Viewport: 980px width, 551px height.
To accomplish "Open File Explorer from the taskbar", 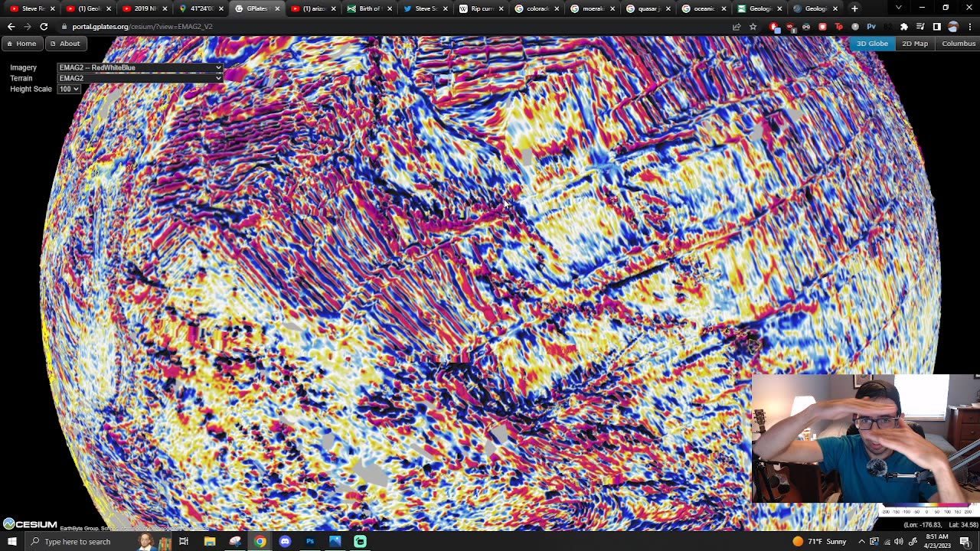I will (210, 542).
